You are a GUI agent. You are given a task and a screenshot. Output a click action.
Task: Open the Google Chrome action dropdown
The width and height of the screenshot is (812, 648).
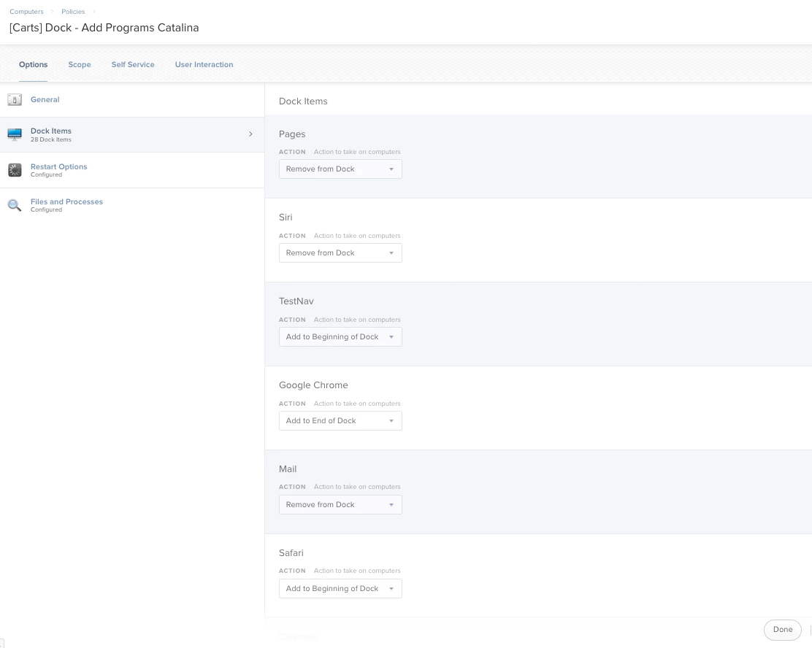tap(340, 421)
